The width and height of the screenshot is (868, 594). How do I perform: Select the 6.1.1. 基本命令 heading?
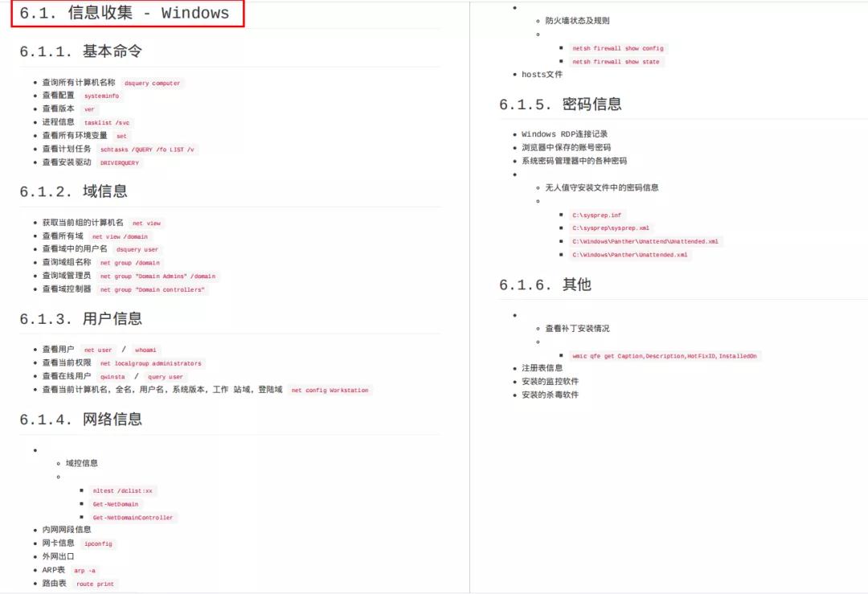point(81,51)
